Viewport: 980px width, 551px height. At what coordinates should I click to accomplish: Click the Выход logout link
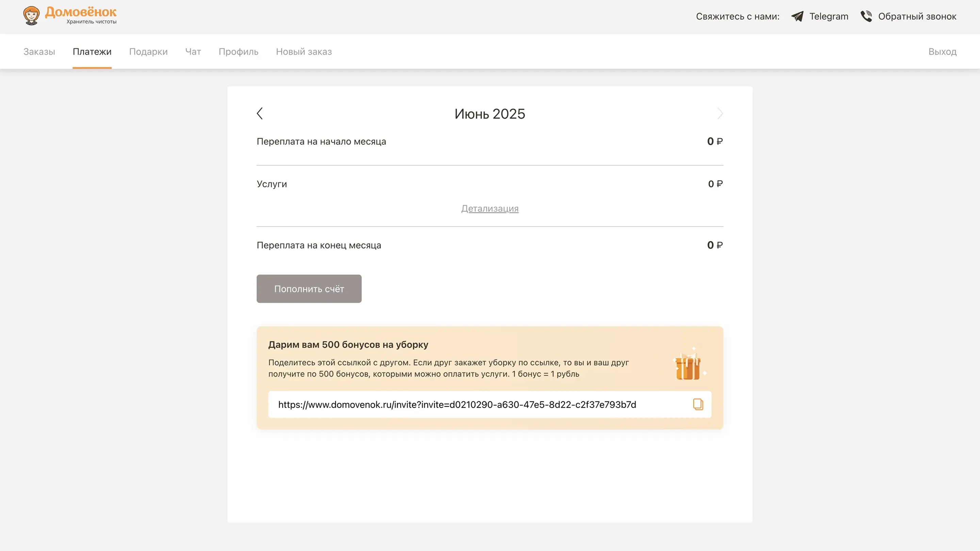942,52
